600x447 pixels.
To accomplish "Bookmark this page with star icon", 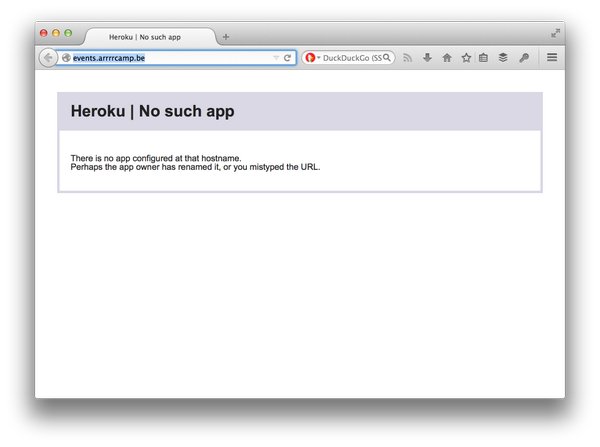I will coord(466,58).
